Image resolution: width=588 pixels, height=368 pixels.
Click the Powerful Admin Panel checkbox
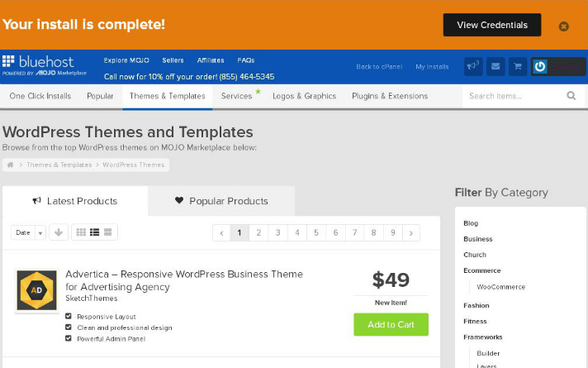click(x=69, y=338)
